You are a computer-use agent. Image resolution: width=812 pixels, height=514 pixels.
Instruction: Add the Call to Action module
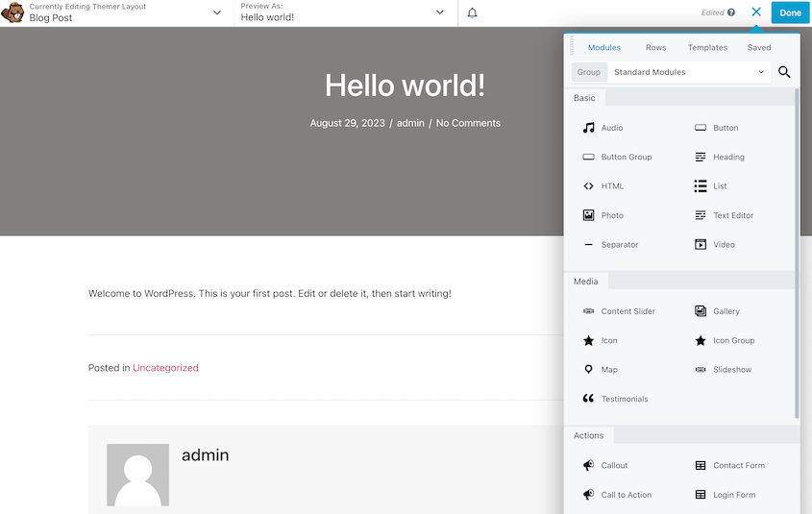[x=617, y=495]
